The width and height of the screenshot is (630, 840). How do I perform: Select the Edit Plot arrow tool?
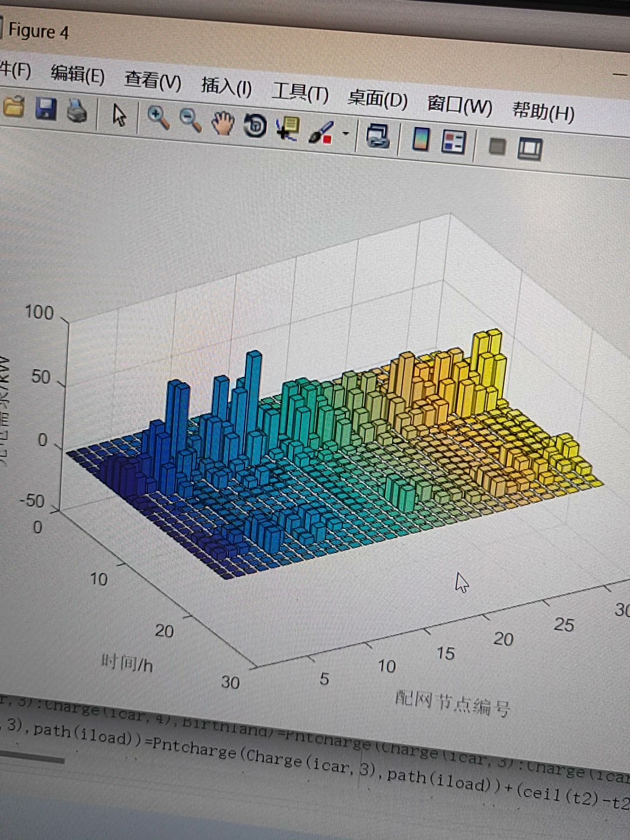tap(119, 115)
